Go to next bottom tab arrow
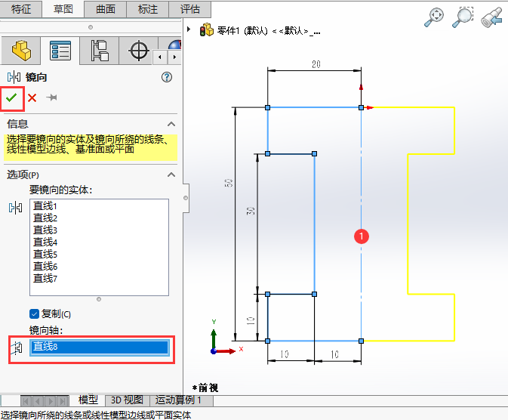The width and height of the screenshot is (508, 420). click(x=51, y=401)
